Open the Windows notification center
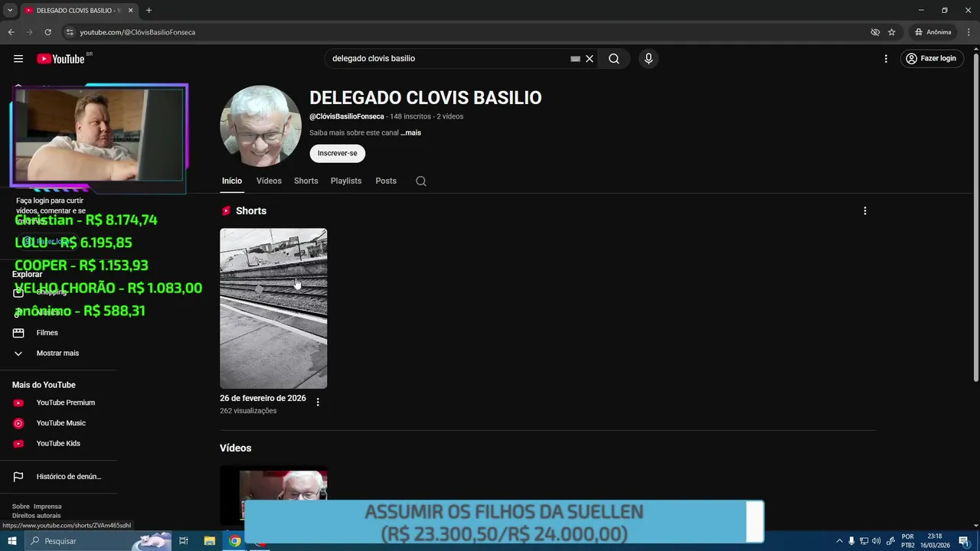Image resolution: width=980 pixels, height=551 pixels. pos(964,541)
